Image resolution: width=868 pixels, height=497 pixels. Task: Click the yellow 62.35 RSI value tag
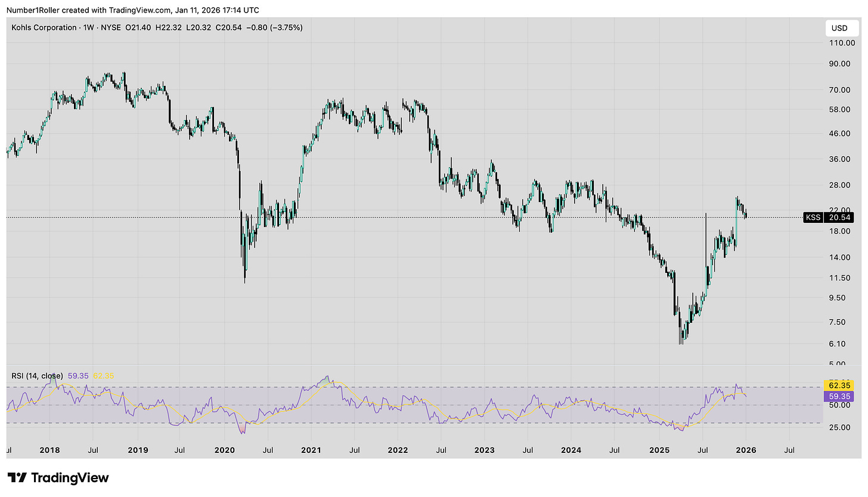coord(838,386)
